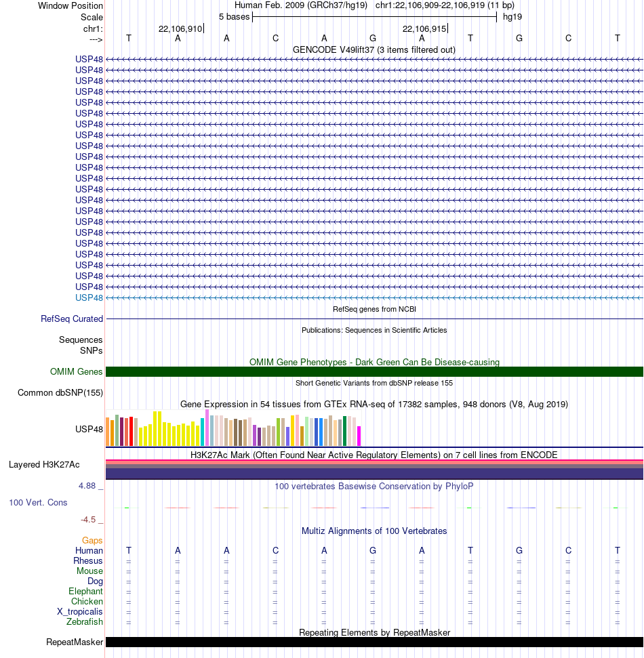
Task: Select the Window Position label
Action: coord(71,6)
